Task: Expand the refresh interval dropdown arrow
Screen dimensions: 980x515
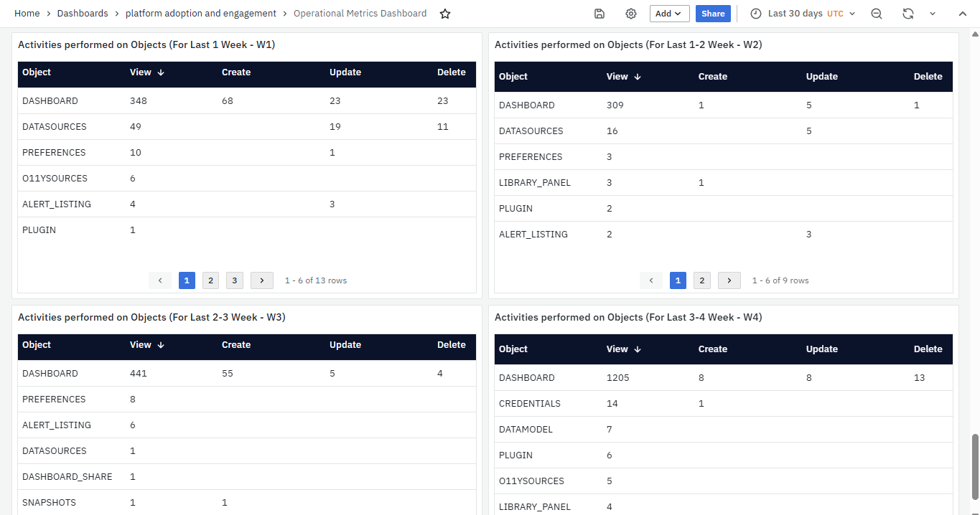Action: [x=933, y=14]
